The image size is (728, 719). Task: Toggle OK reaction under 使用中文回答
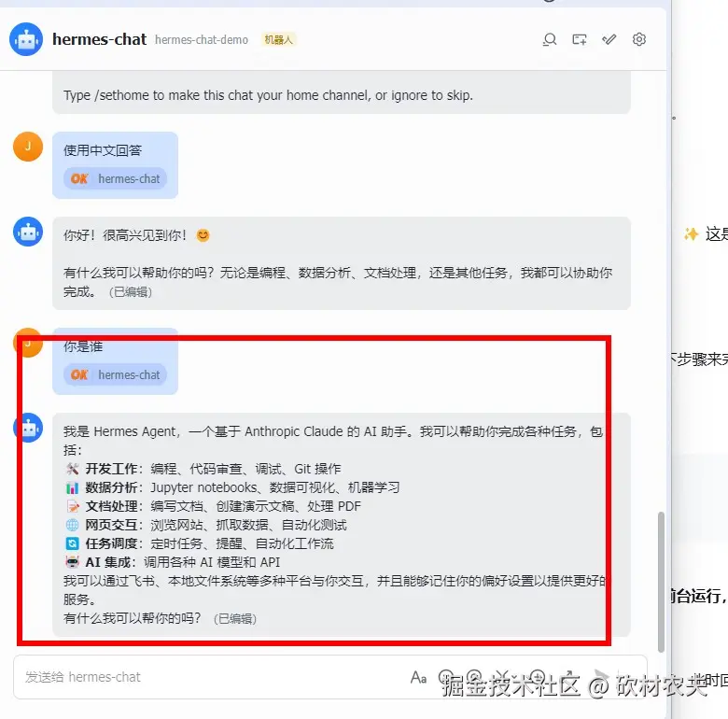115,179
